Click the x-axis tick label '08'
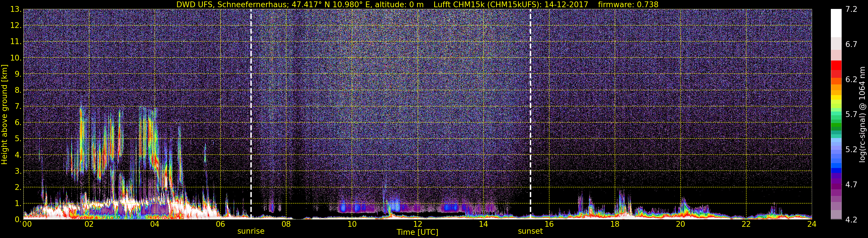 [x=286, y=224]
